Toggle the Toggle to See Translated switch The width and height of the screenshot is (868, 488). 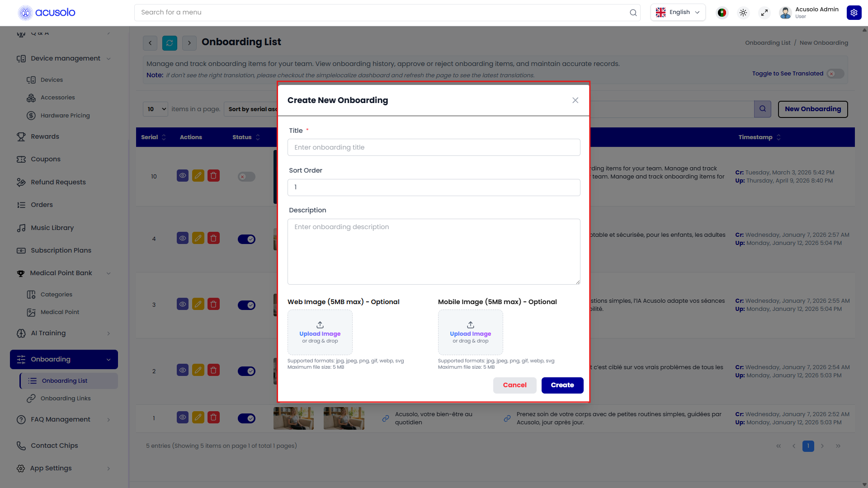click(835, 74)
